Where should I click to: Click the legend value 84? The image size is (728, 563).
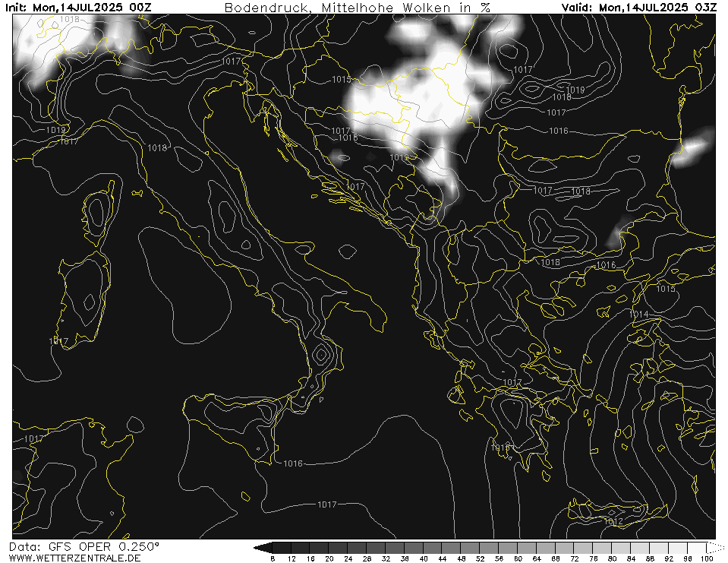click(x=632, y=558)
